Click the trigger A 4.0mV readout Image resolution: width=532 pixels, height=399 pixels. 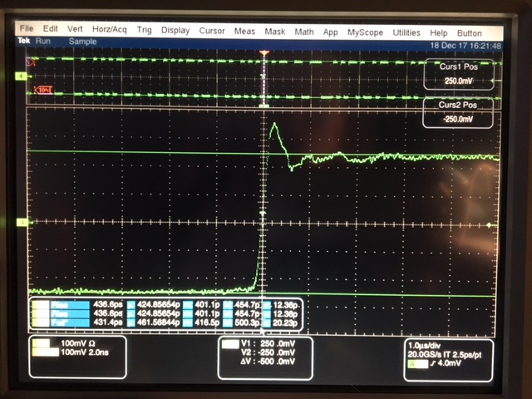pos(434,364)
